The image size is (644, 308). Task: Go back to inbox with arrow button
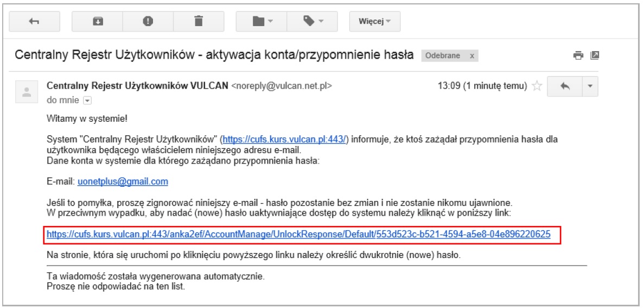pos(35,21)
